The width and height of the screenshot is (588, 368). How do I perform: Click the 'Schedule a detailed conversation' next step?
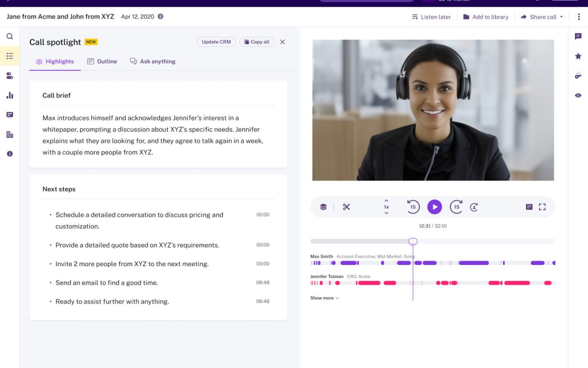[139, 220]
